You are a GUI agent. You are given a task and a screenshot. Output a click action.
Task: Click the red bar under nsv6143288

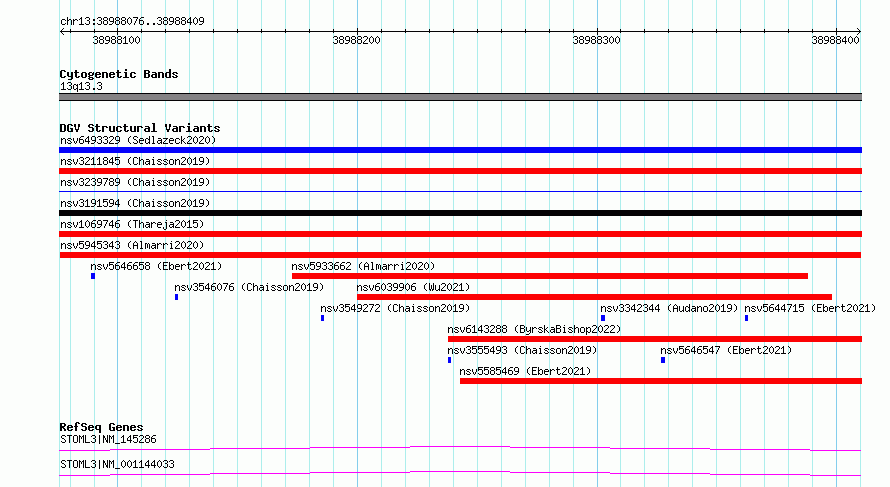(655, 339)
